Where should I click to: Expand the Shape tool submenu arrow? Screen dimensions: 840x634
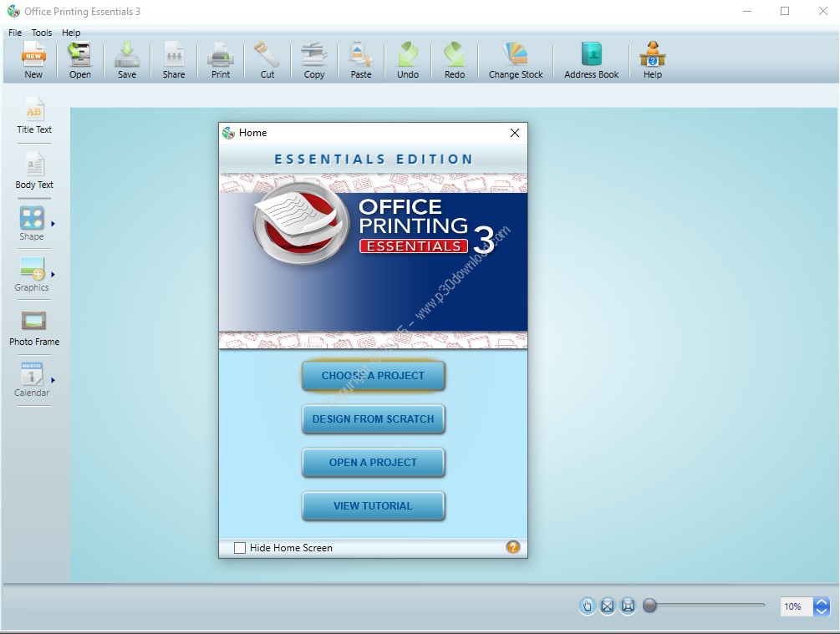[53, 223]
